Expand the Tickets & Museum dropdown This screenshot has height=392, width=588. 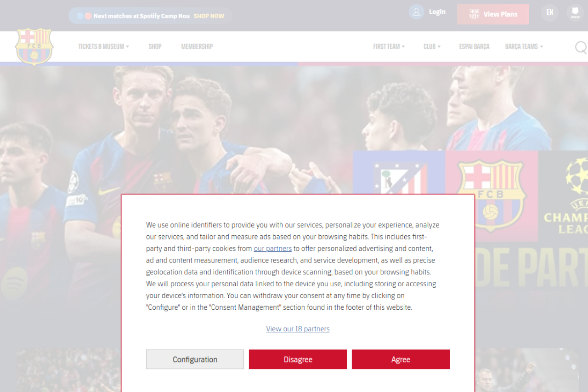103,46
